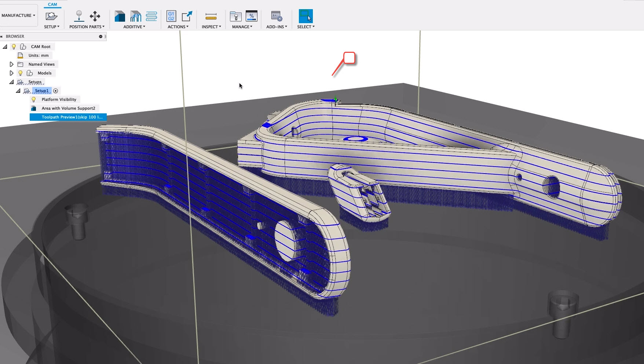The height and width of the screenshot is (364, 644).
Task: Click the Named Views label
Action: tap(41, 64)
